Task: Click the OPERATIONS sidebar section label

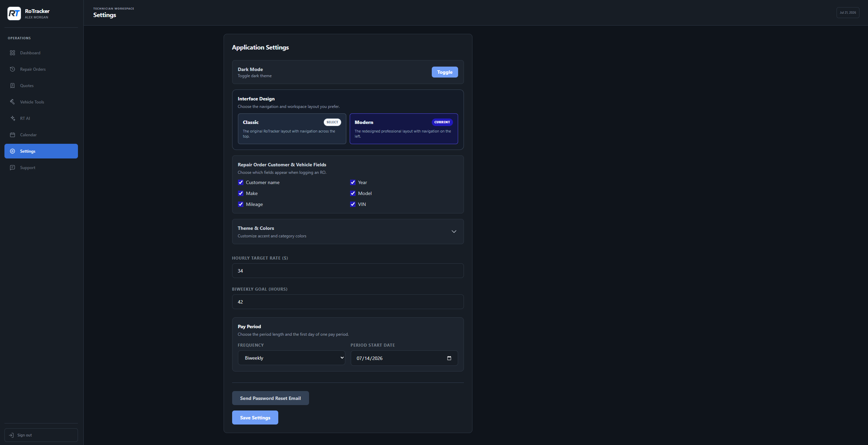Action: [19, 38]
